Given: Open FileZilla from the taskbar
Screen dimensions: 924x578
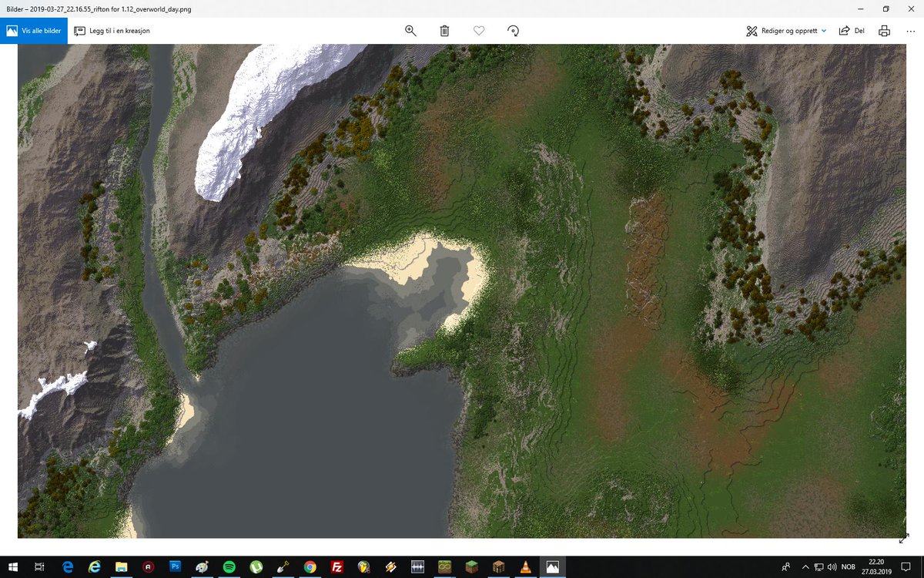Looking at the screenshot, I should (x=336, y=566).
